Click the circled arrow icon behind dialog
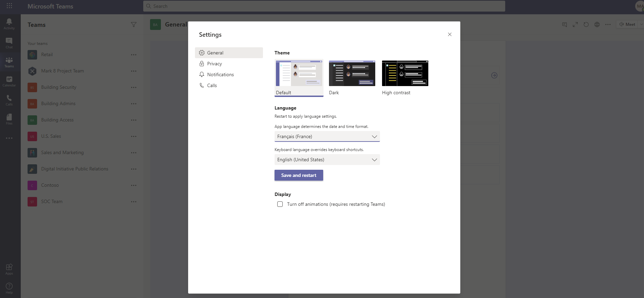 (x=494, y=76)
